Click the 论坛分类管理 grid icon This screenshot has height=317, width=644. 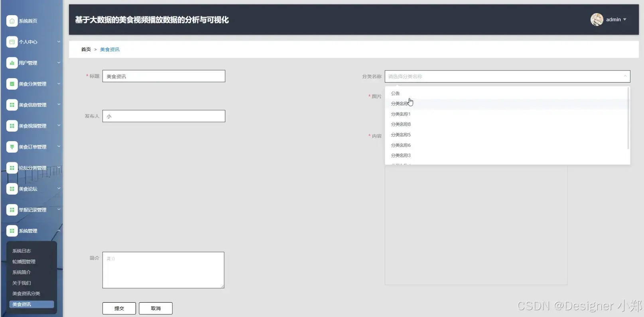coord(12,168)
